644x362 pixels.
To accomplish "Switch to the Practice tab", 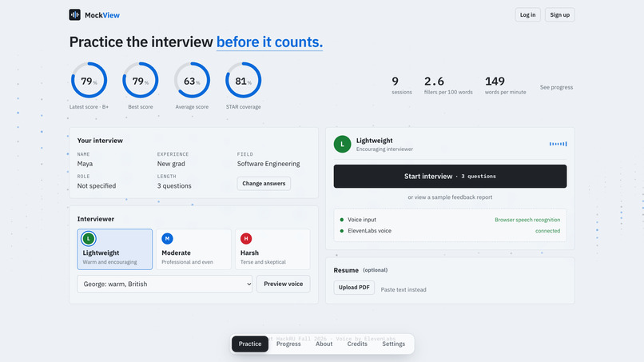I will coord(250,344).
